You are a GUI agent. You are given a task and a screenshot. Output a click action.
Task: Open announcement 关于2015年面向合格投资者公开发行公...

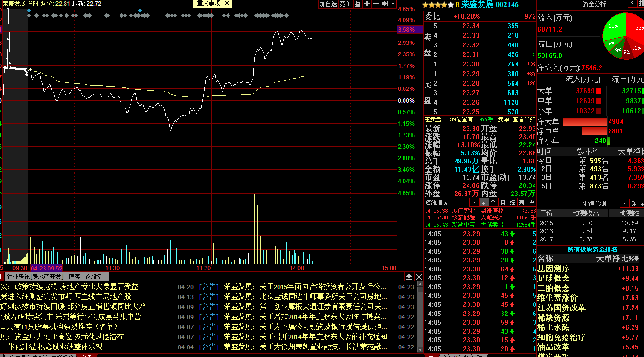coord(323,287)
